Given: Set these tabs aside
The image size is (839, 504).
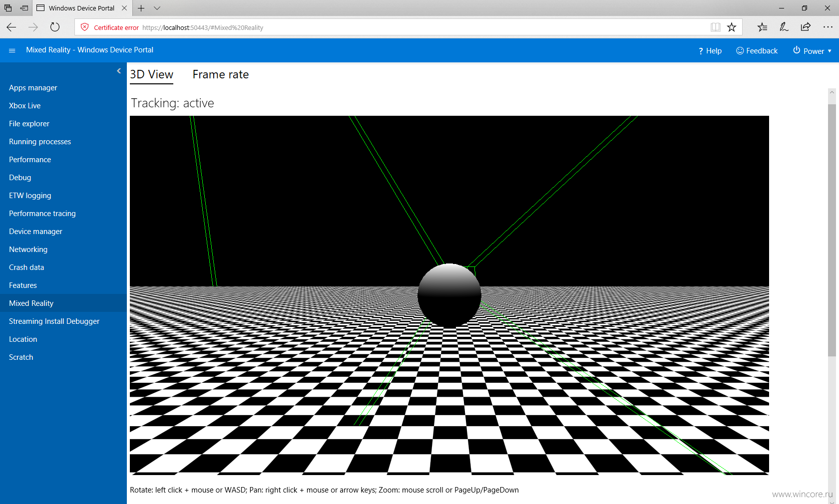Looking at the screenshot, I should click(24, 8).
